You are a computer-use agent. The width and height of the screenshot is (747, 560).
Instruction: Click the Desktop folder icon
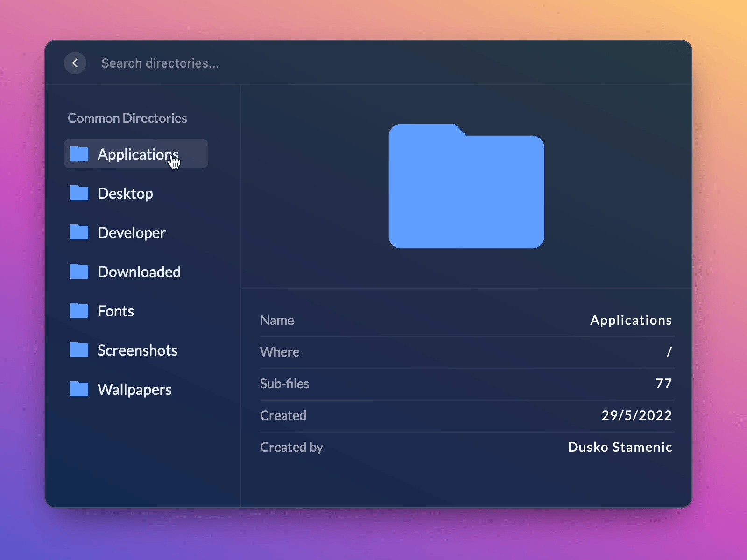click(x=78, y=193)
